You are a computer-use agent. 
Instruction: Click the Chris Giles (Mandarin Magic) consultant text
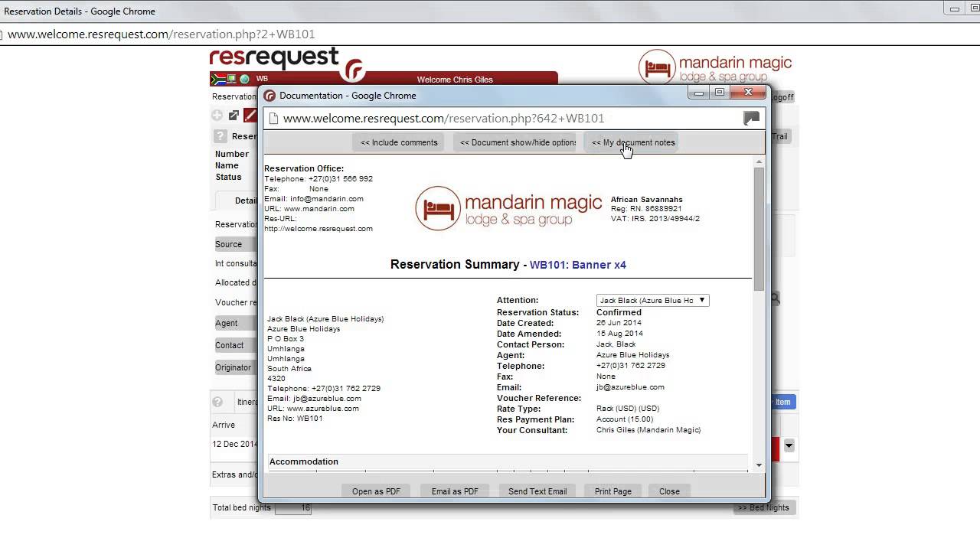[648, 430]
